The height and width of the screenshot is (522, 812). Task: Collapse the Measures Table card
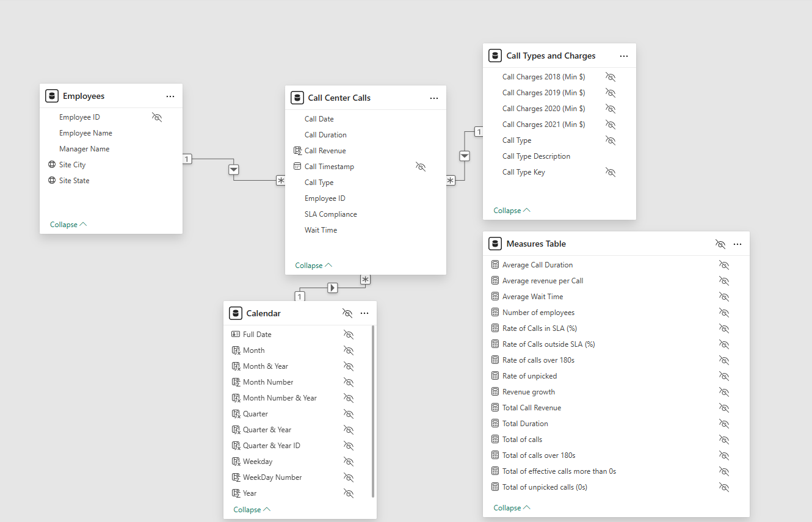[x=512, y=508]
